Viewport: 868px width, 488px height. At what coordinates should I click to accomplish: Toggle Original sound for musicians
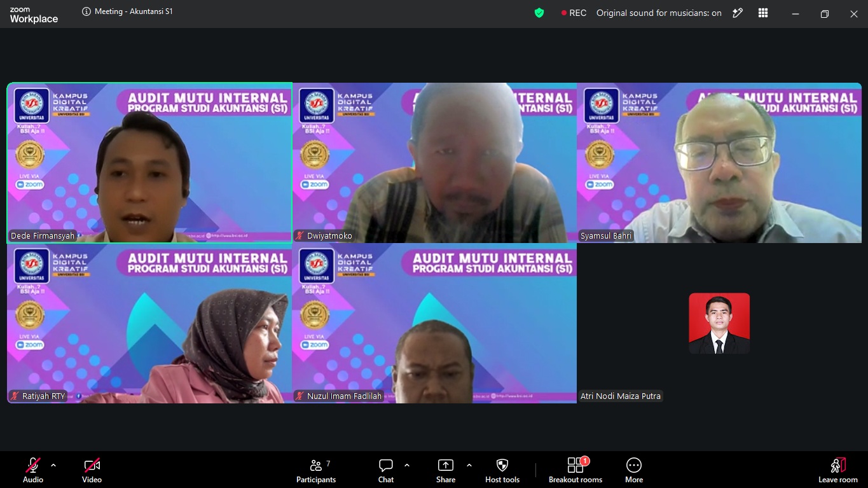coord(659,13)
